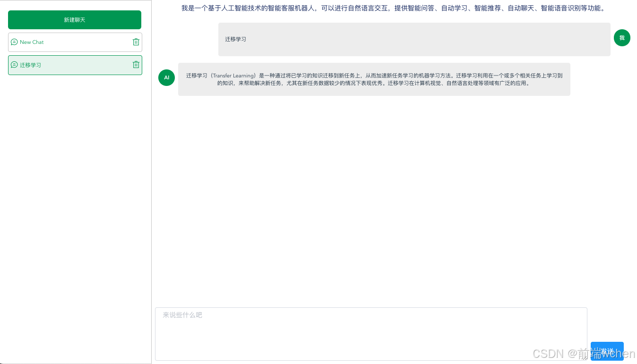Select the 迁移学习 conversation in sidebar
637x364 pixels.
point(75,65)
